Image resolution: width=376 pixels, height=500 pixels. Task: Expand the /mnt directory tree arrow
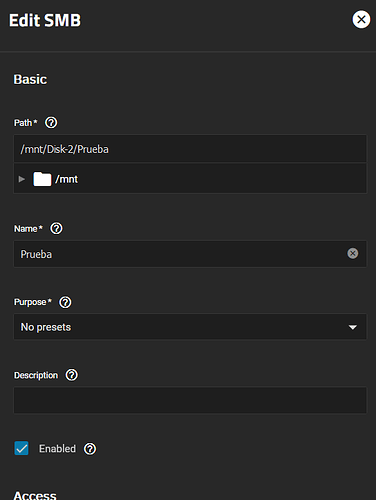22,179
